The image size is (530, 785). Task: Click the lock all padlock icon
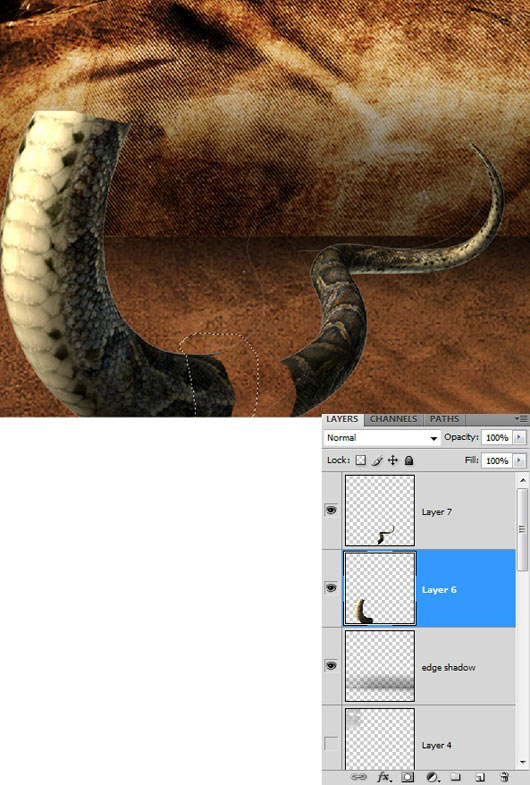pos(409,460)
